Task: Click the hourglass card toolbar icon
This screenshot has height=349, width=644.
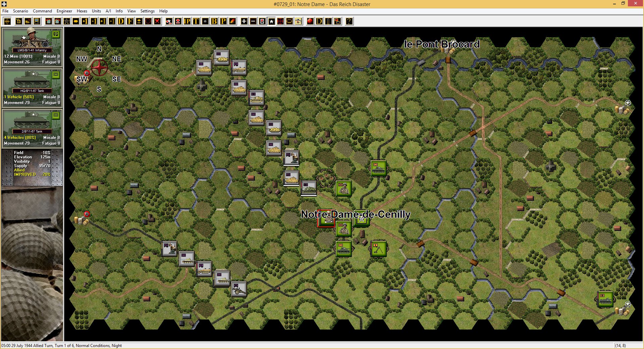Action: (262, 21)
